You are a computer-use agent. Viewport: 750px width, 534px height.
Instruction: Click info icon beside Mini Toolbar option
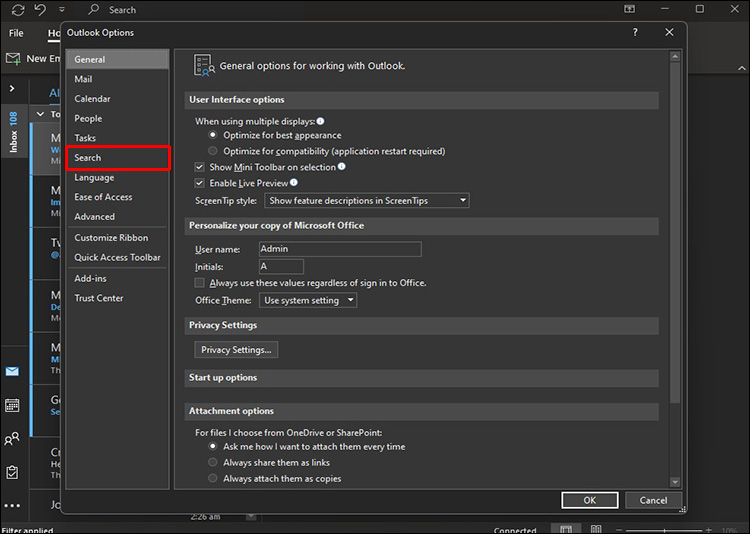(x=342, y=167)
